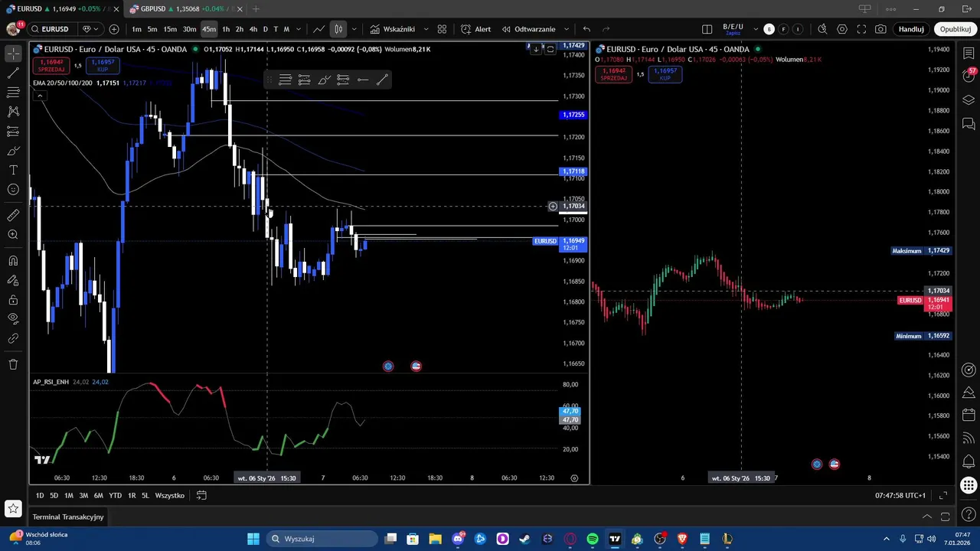Open Spotify from the taskbar

click(593, 539)
